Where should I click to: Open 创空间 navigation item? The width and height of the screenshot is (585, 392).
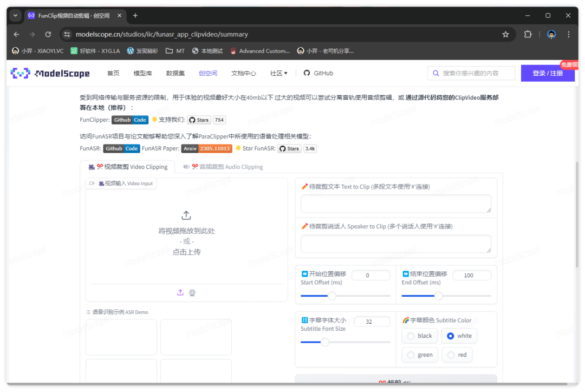point(208,74)
